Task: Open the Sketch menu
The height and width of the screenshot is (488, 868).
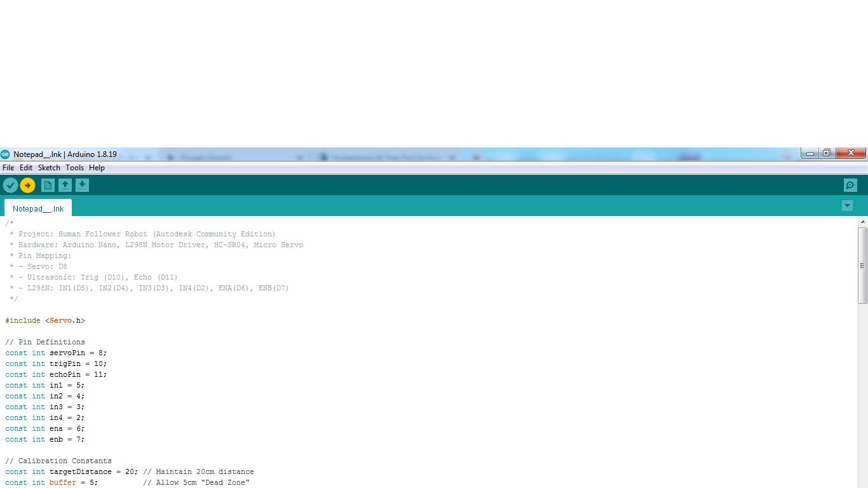Action: tap(49, 168)
